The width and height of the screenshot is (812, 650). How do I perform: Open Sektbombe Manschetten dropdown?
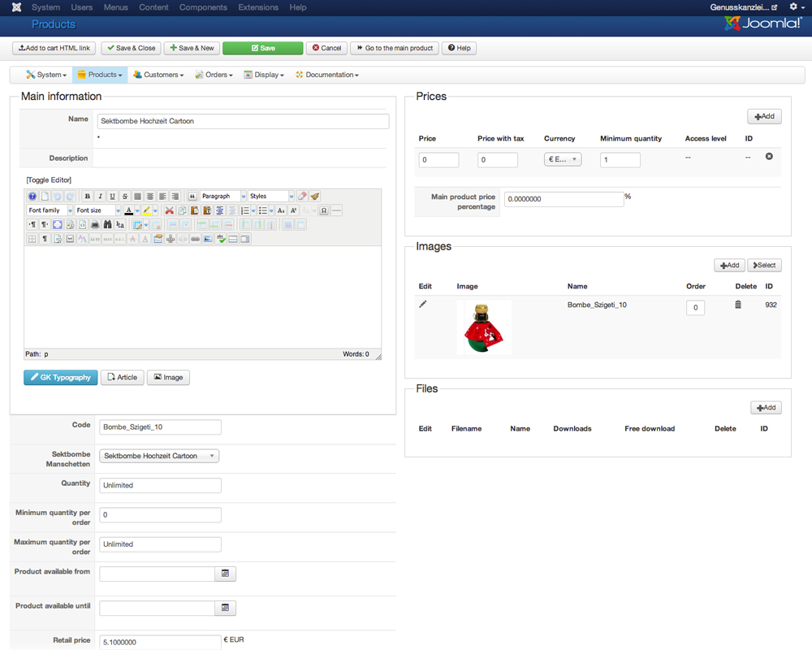[159, 456]
